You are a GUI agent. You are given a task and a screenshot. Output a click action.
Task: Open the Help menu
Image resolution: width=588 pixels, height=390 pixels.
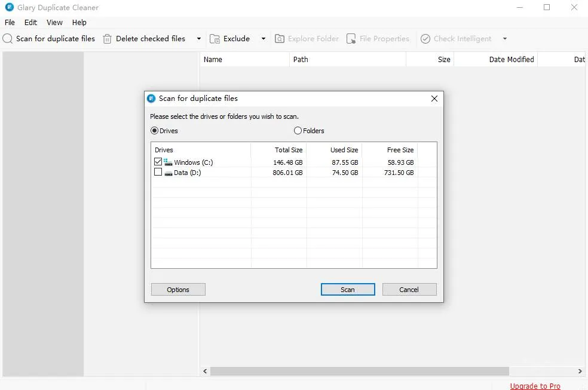pyautogui.click(x=79, y=23)
